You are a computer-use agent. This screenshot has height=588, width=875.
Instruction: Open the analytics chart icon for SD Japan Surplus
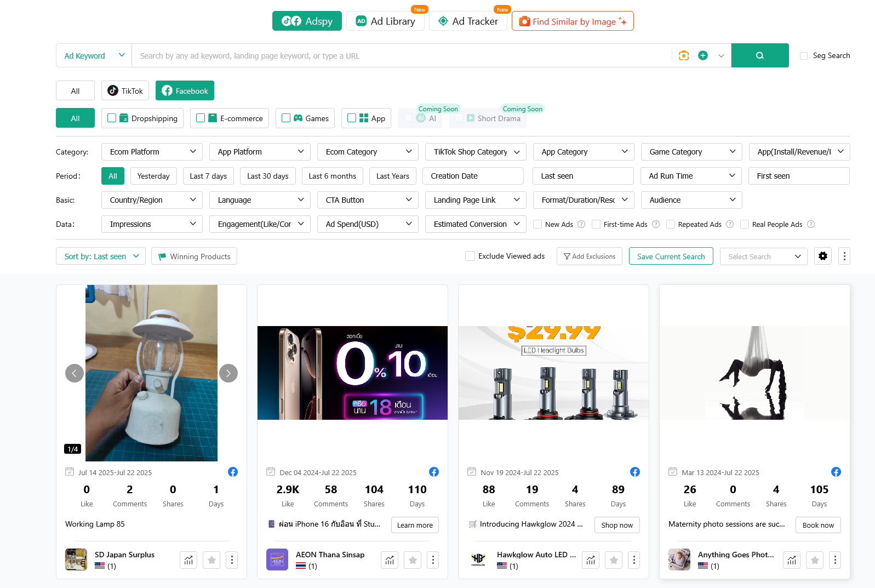coord(188,560)
